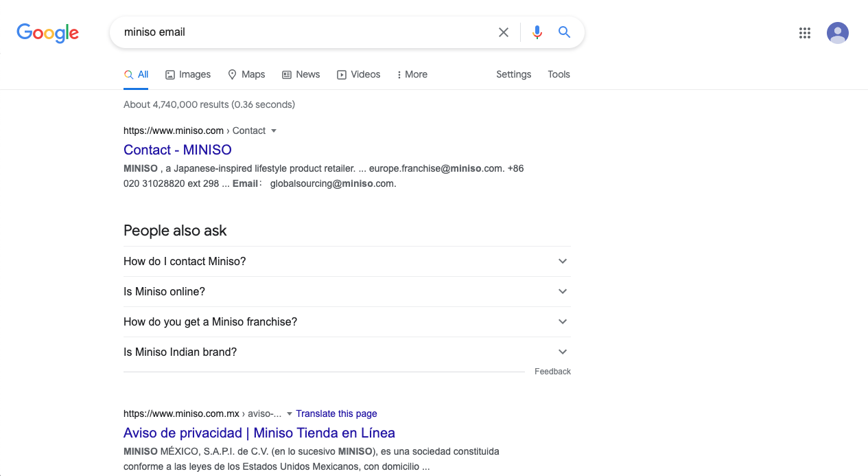Open the Google apps grid
This screenshot has width=868, height=476.
point(805,33)
